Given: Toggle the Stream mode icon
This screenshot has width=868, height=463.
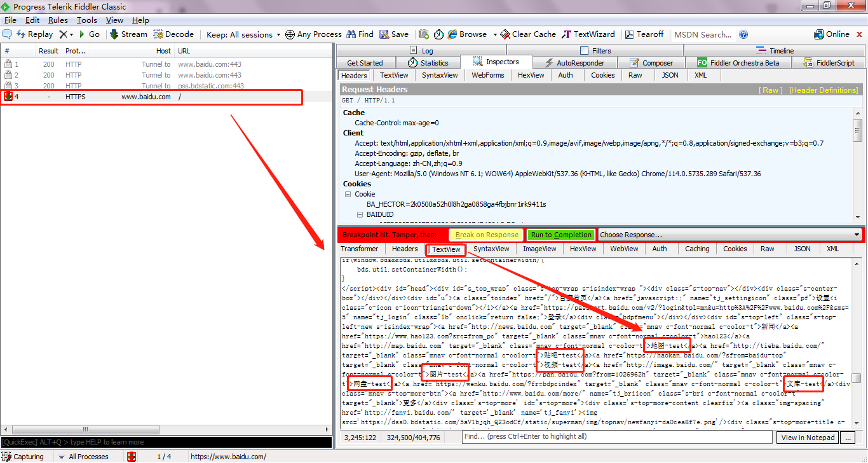Looking at the screenshot, I should [x=114, y=34].
